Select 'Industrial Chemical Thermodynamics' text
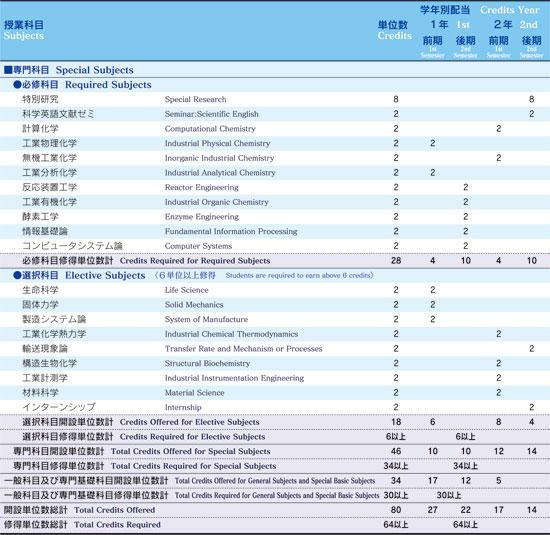This screenshot has width=550, height=535. 232,334
